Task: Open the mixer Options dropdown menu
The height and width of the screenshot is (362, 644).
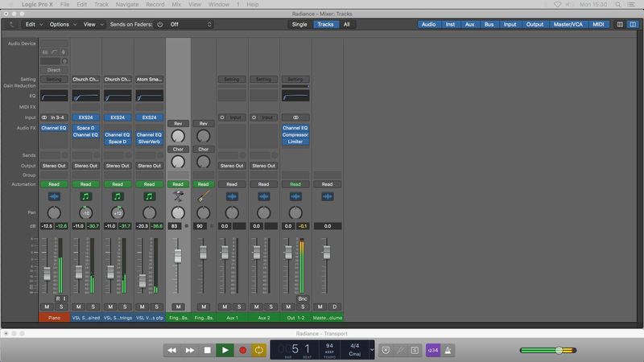Action: pos(63,24)
